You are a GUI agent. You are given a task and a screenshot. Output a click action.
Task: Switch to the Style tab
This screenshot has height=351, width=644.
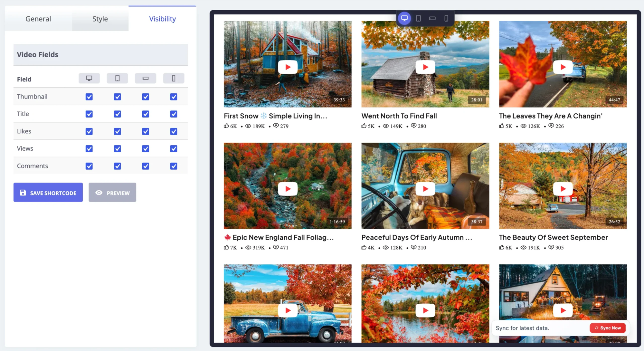100,19
